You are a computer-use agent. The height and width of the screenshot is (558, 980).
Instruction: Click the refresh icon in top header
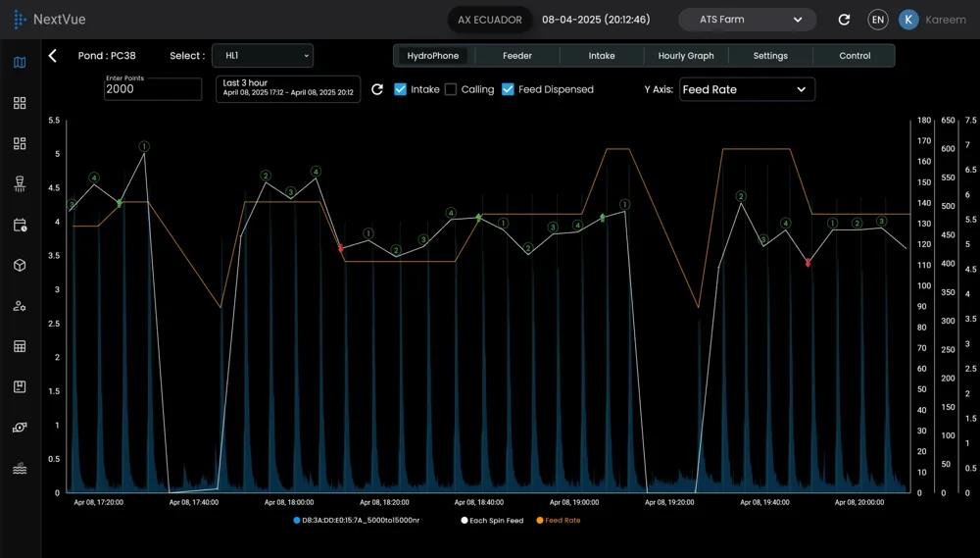click(x=844, y=20)
